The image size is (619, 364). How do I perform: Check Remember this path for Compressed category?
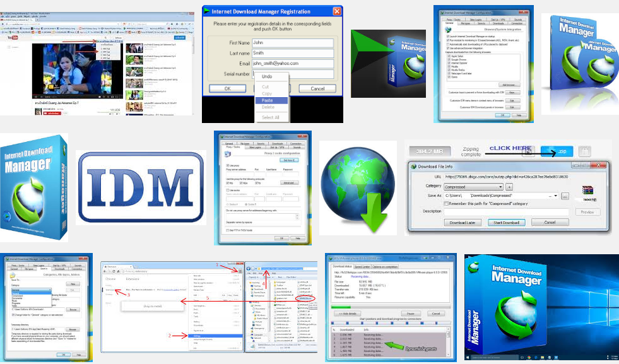pos(447,204)
